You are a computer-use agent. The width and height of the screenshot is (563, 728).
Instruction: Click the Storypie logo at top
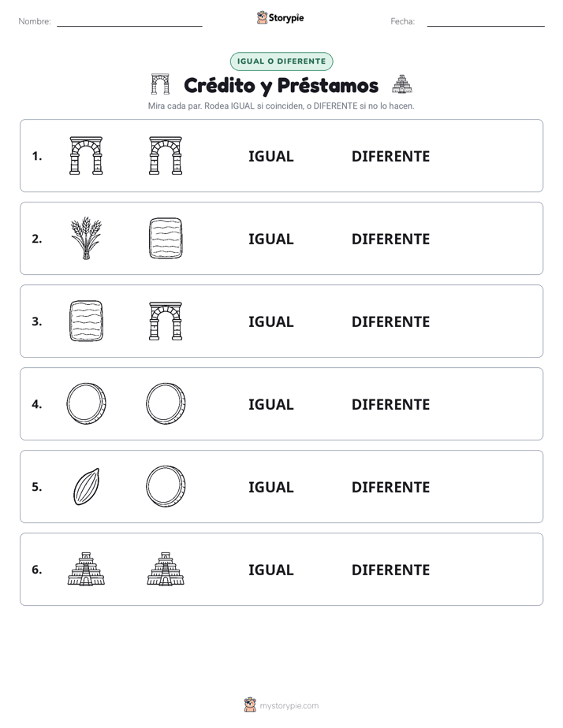[x=280, y=17]
